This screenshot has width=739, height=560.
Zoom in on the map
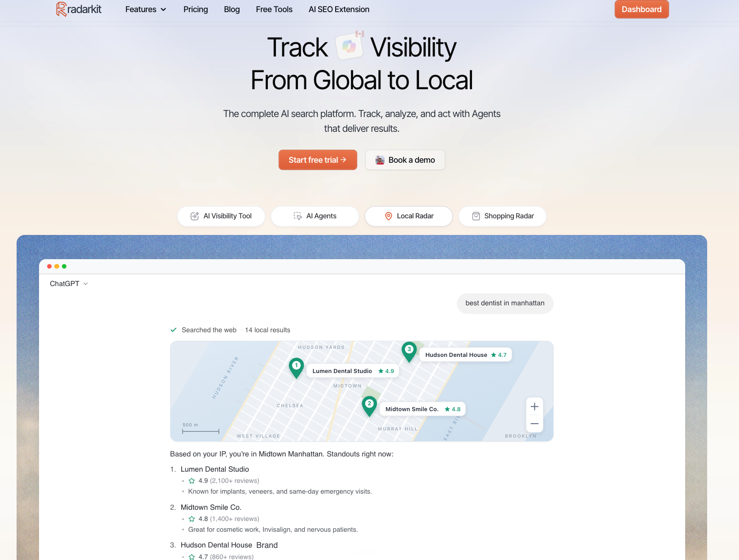coord(534,407)
